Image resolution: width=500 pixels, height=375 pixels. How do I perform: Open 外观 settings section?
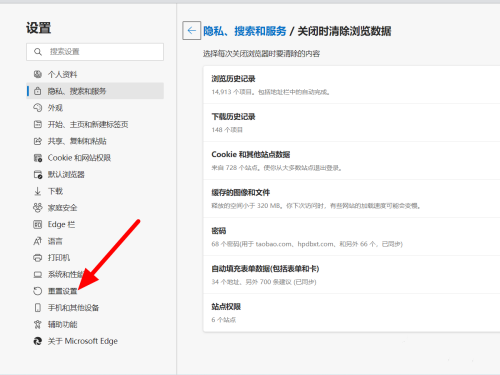click(x=95, y=107)
